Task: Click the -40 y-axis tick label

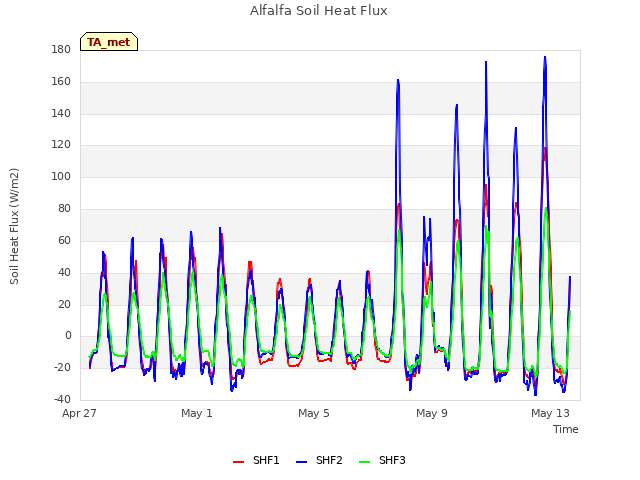Action: click(62, 399)
